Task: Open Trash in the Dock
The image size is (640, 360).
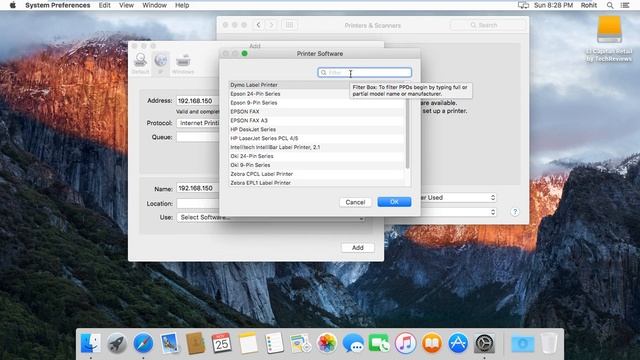Action: pyautogui.click(x=549, y=343)
